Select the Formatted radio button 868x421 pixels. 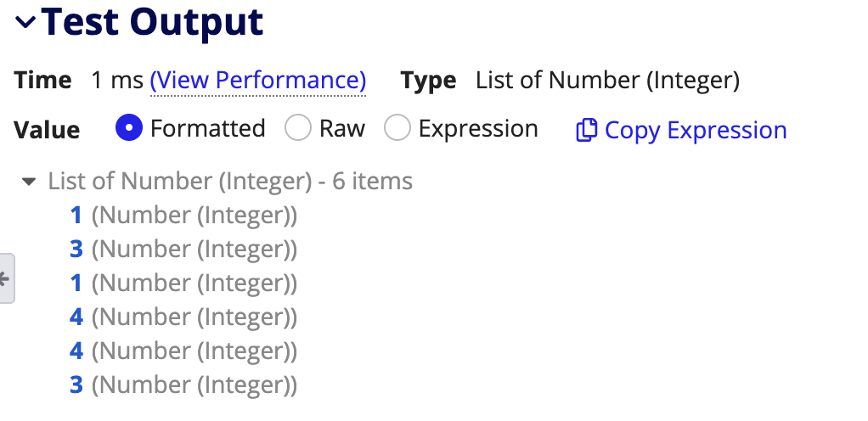(129, 128)
